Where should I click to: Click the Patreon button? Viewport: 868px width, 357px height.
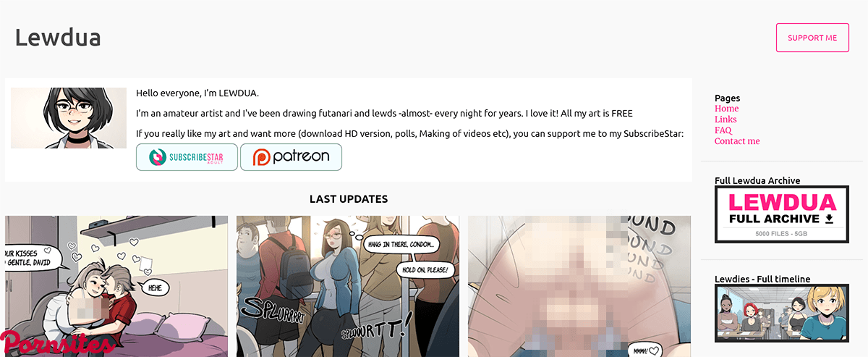coord(291,157)
